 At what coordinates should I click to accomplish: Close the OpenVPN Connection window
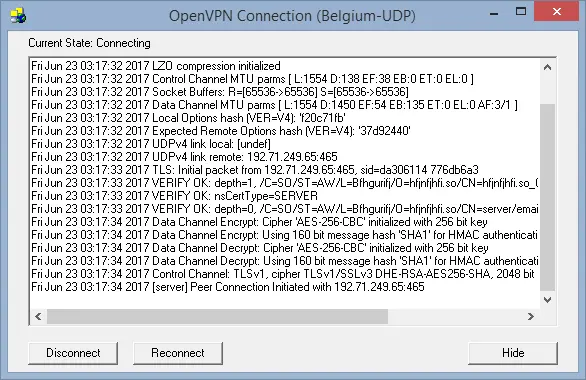[x=556, y=12]
